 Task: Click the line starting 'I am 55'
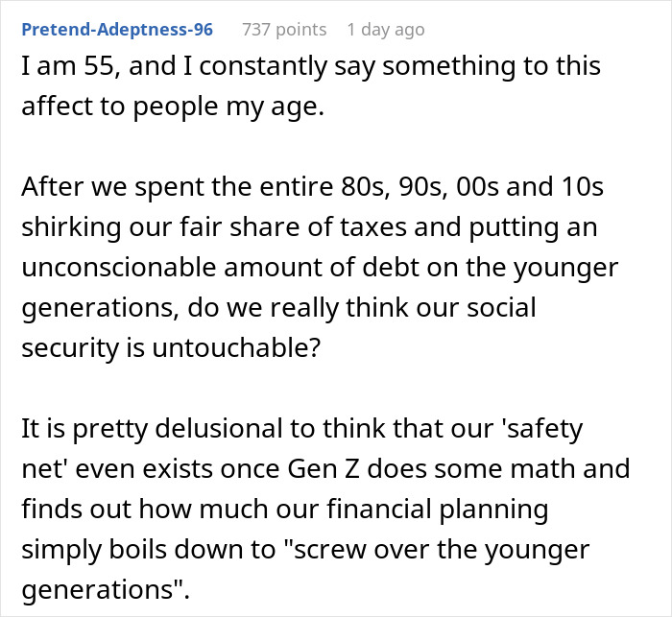[311, 66]
